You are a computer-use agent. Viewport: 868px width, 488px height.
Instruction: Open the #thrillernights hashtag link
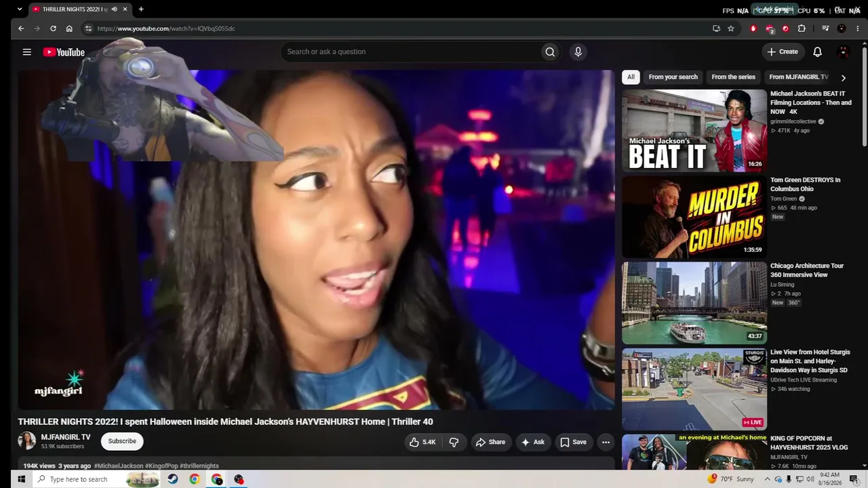[199, 466]
